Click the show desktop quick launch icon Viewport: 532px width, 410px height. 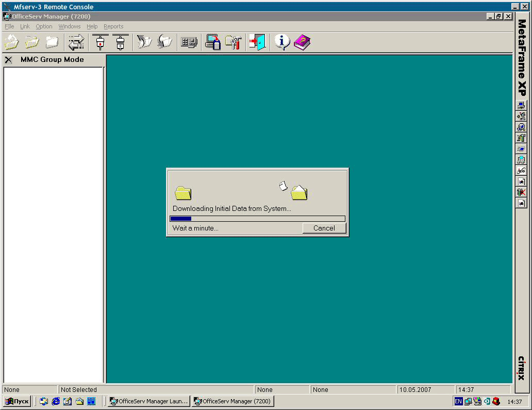pyautogui.click(x=68, y=401)
